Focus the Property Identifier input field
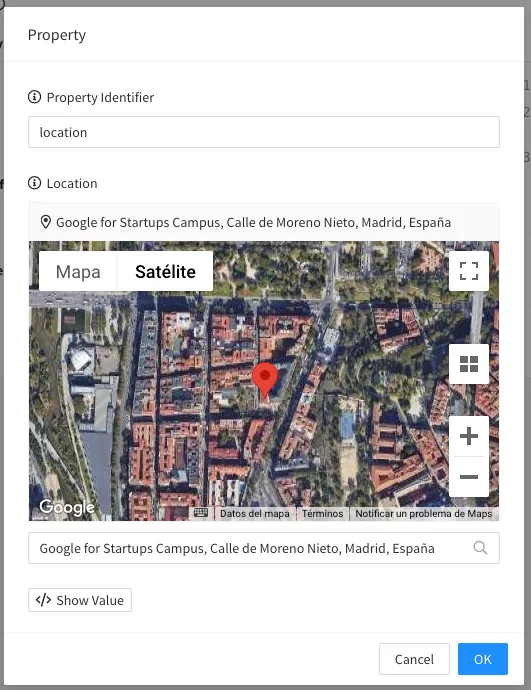531x690 pixels. [x=264, y=132]
